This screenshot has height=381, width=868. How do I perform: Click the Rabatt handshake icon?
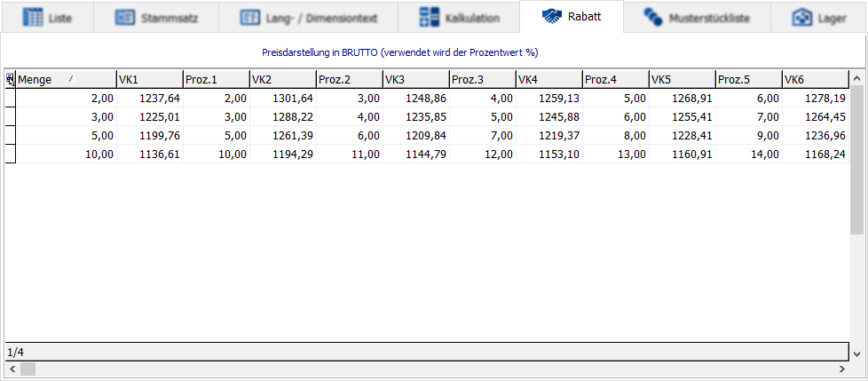pos(552,17)
